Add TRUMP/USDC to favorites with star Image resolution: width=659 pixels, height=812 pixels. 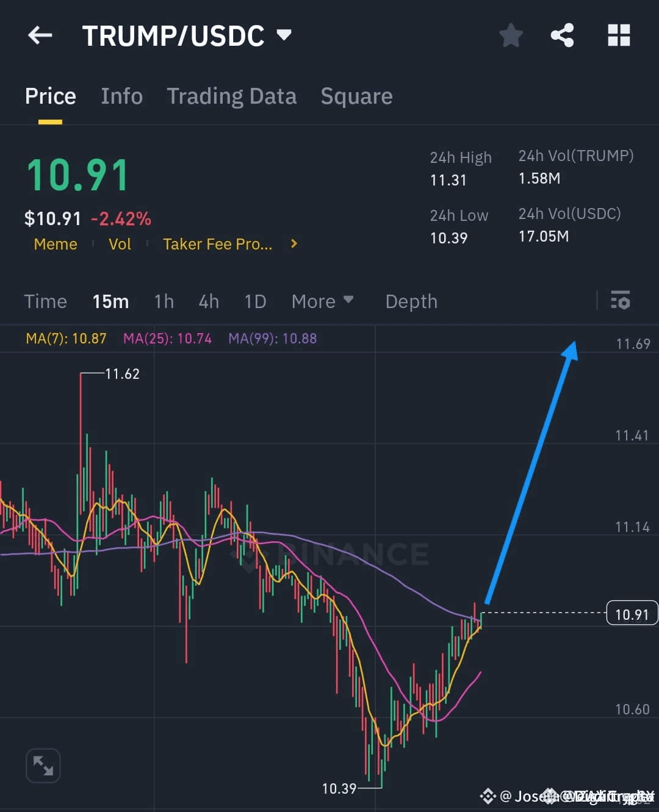pos(511,35)
